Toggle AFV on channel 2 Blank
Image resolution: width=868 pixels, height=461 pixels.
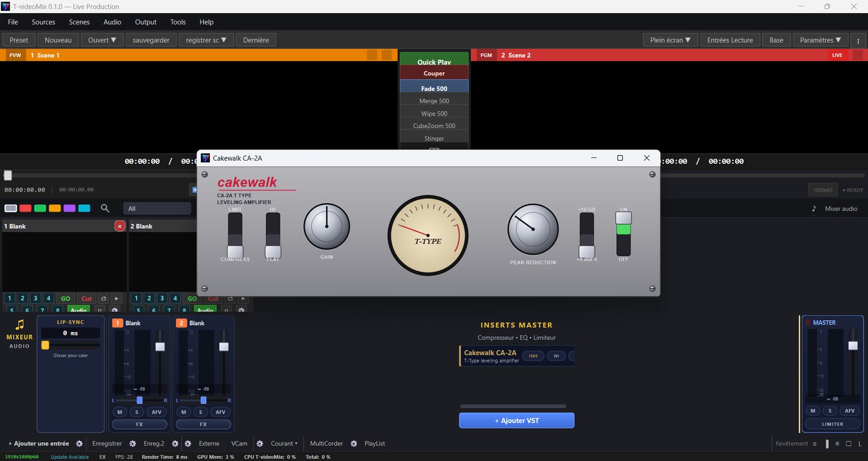pyautogui.click(x=220, y=412)
